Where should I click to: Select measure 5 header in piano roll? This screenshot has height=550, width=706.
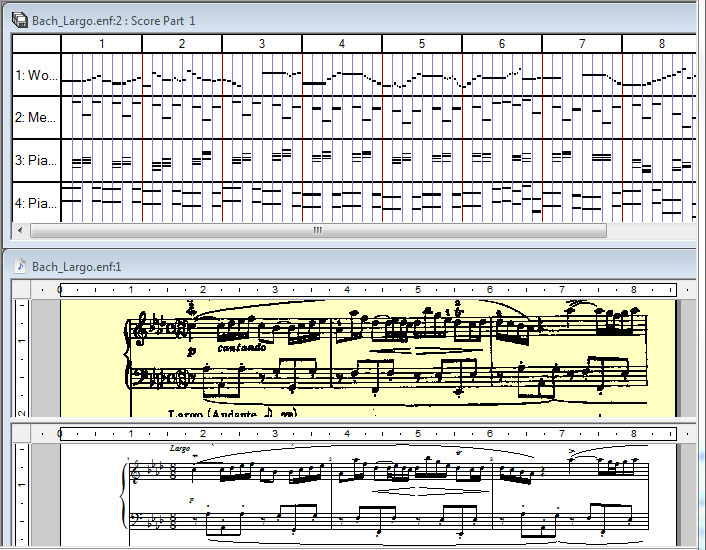422,44
